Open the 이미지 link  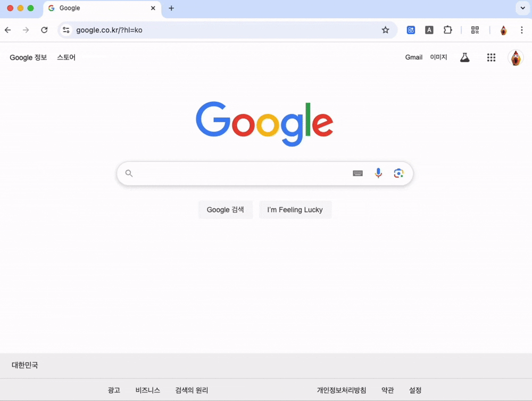coord(438,57)
